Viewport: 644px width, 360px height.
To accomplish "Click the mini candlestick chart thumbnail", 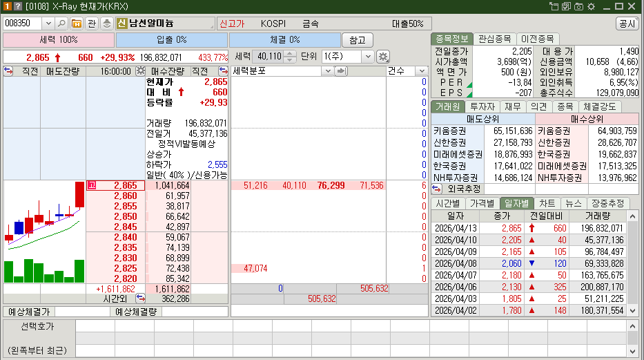I will (43, 231).
